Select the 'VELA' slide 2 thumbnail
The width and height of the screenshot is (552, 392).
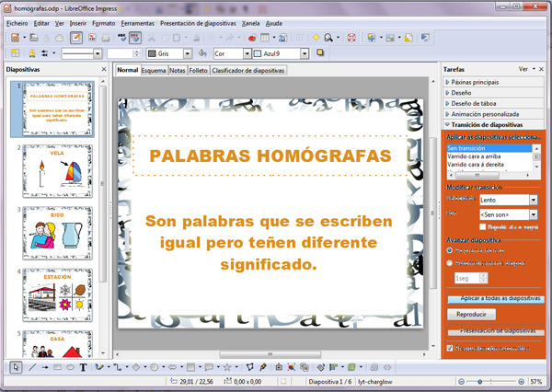point(56,172)
